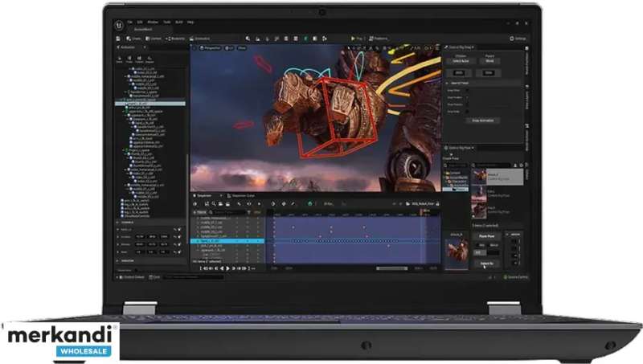This screenshot has width=643, height=364.
Task: Click the Sequencer play forward button
Action: click(228, 268)
